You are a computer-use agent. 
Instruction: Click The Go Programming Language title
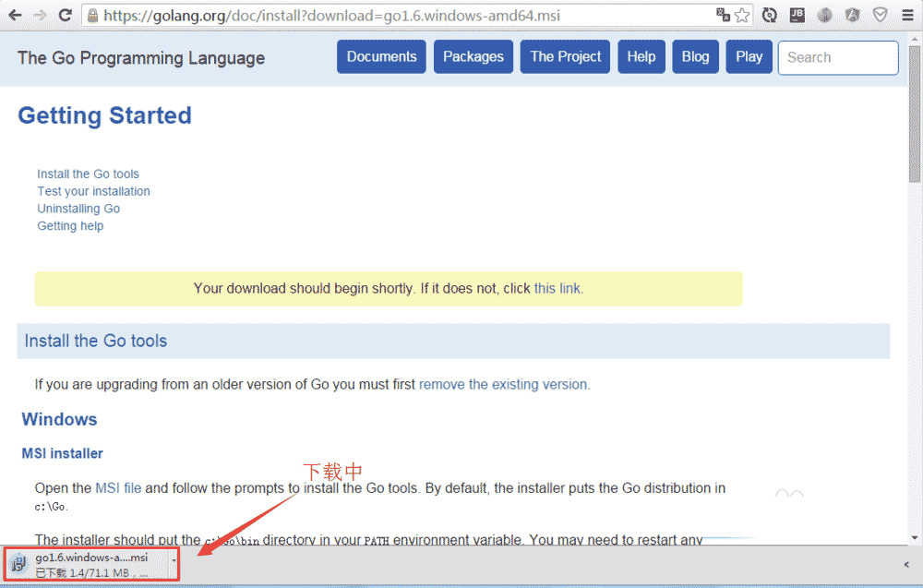pos(141,58)
